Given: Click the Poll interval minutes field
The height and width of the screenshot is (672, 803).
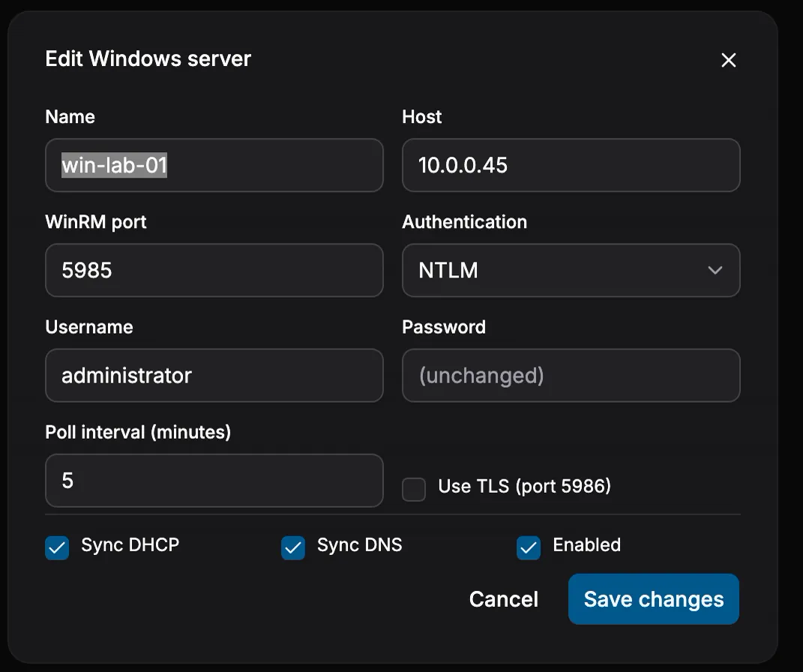Looking at the screenshot, I should 214,481.
